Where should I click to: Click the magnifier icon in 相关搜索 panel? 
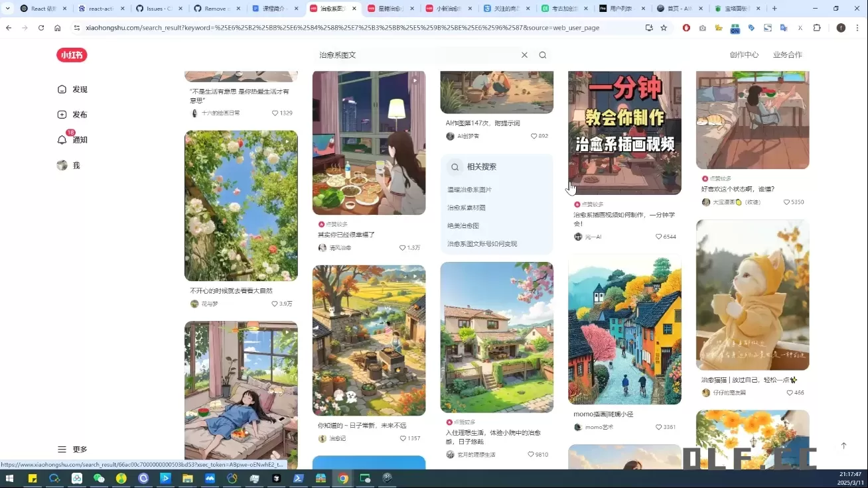pos(455,166)
